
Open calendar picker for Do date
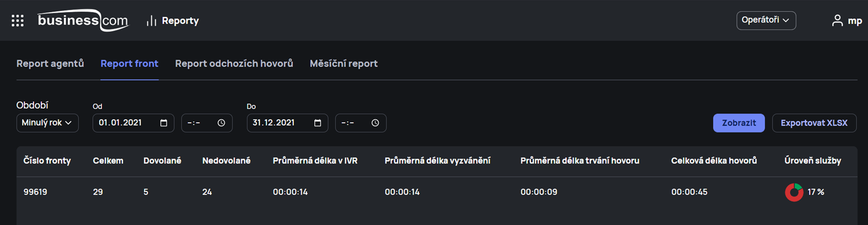pyautogui.click(x=318, y=123)
